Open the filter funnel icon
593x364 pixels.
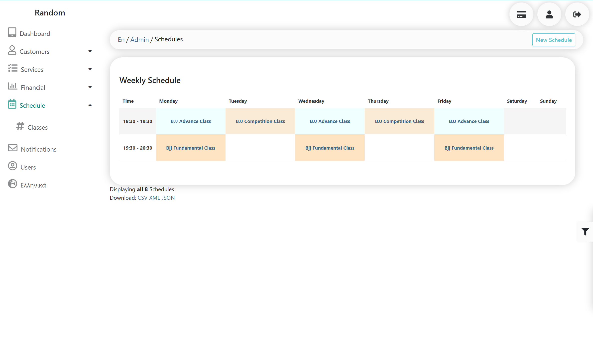585,231
